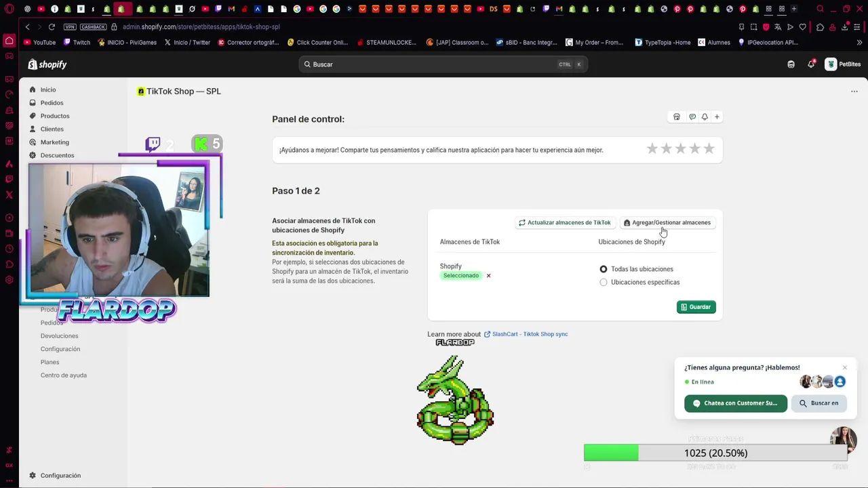
Task: Click the plus icon in Panel de control
Action: (x=717, y=117)
